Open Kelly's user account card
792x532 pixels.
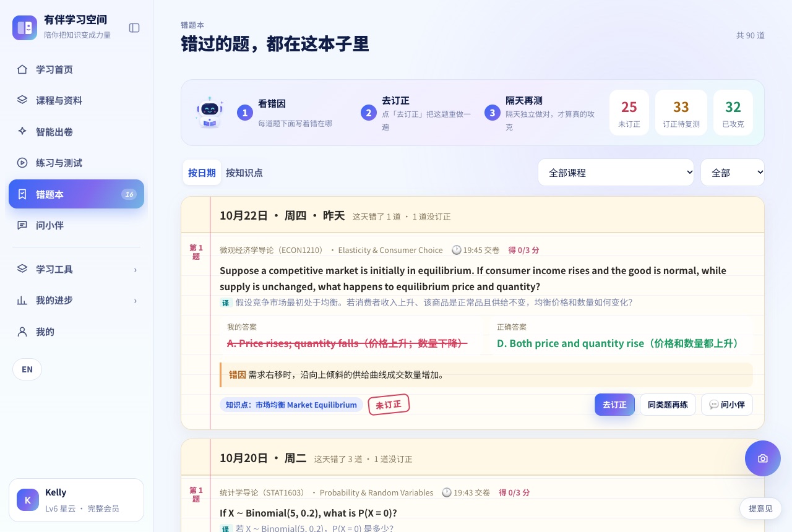click(76, 500)
